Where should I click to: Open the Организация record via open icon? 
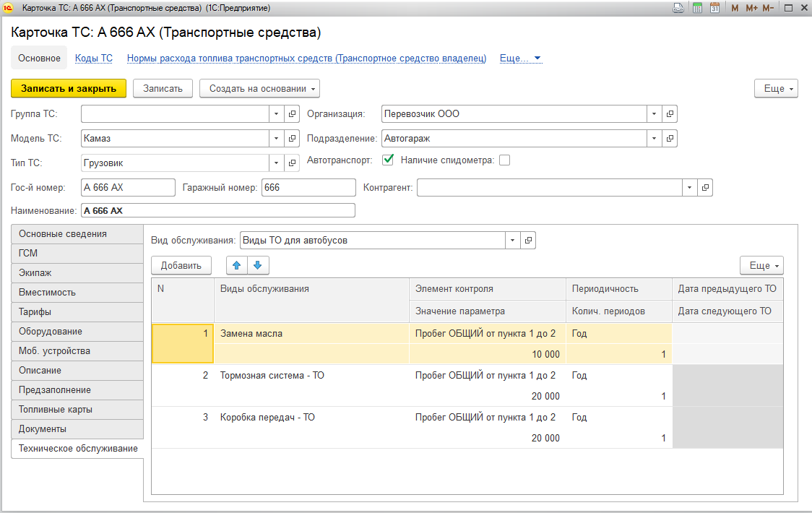coord(670,114)
